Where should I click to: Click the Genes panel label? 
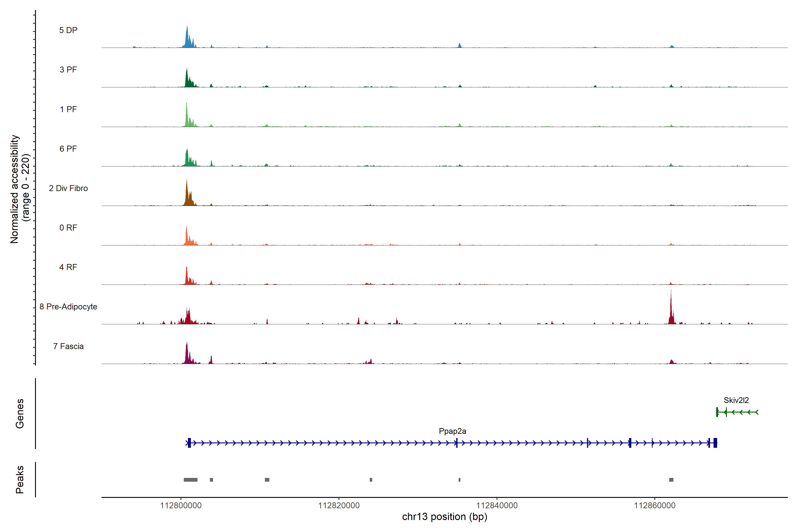pyautogui.click(x=20, y=414)
